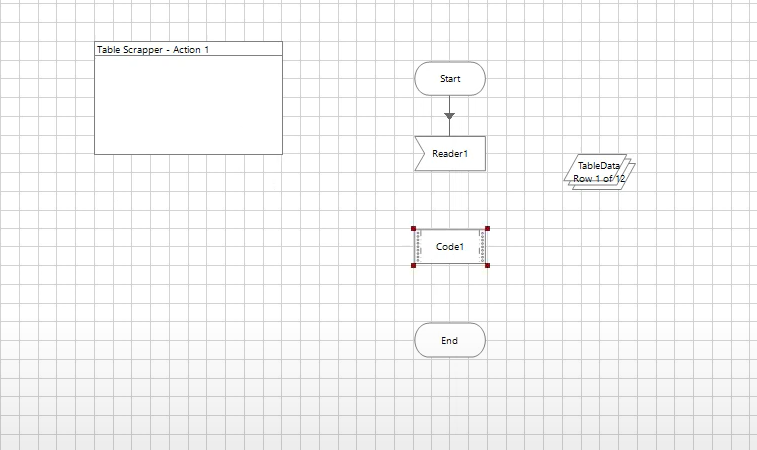
Task: Click the bottom-left resize handle of Code1
Action: coord(413,265)
